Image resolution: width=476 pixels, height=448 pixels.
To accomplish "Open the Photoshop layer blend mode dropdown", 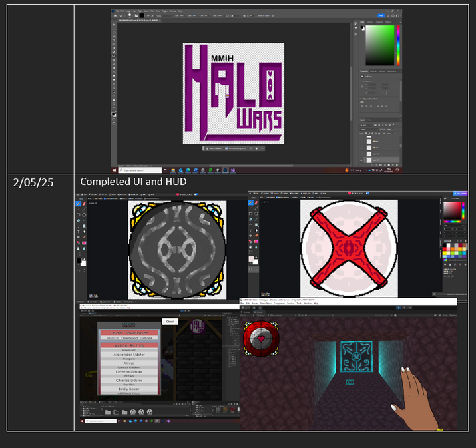I will pos(369,130).
